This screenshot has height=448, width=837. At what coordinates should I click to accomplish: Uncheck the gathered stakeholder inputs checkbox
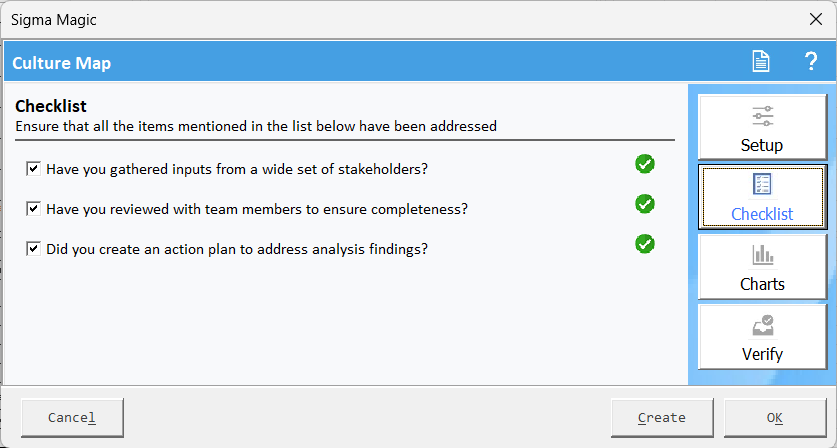(34, 169)
